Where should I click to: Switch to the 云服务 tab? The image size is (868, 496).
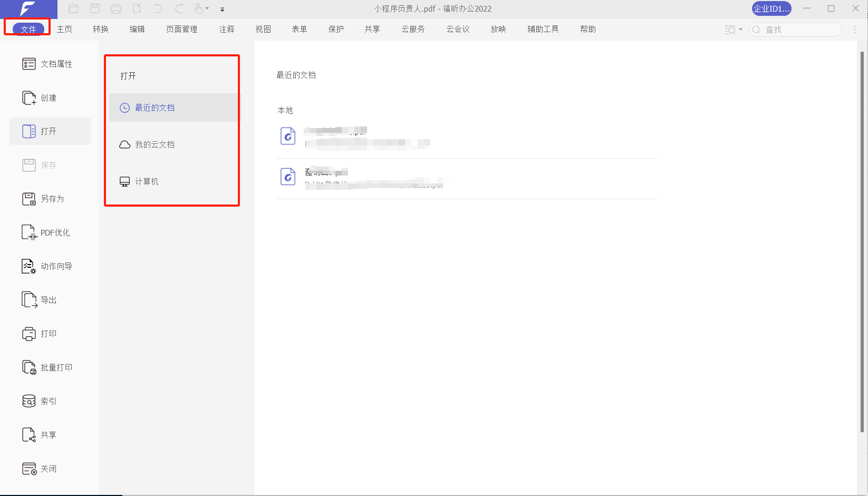coord(413,29)
